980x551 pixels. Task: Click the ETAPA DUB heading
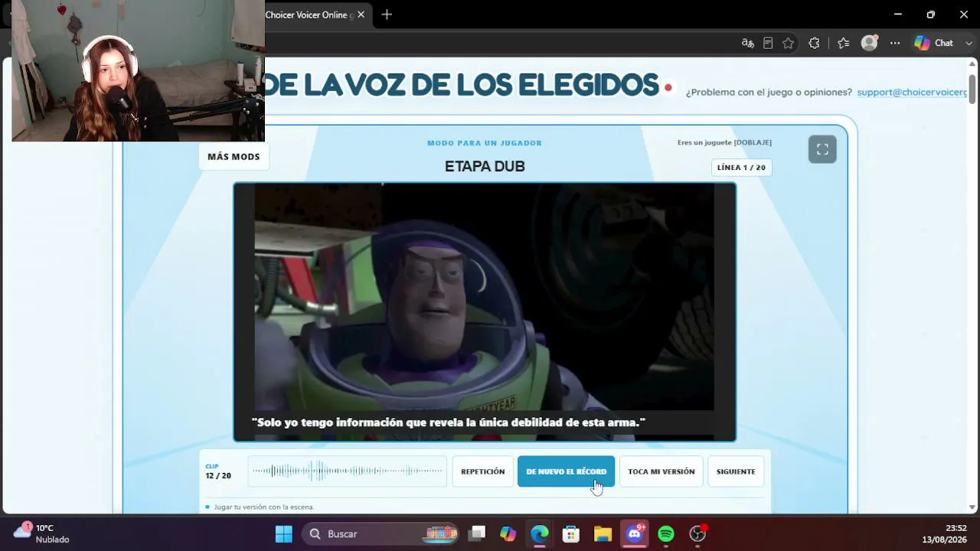click(485, 167)
